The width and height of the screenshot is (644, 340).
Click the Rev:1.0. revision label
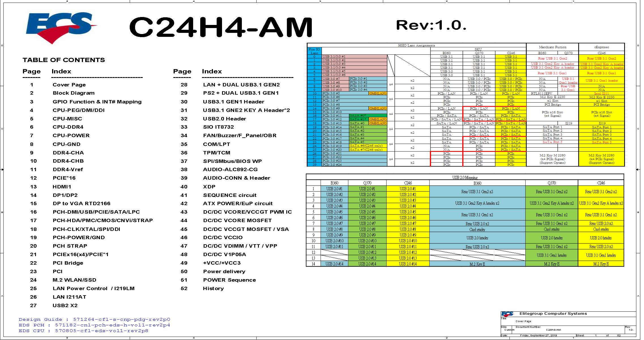431,25
